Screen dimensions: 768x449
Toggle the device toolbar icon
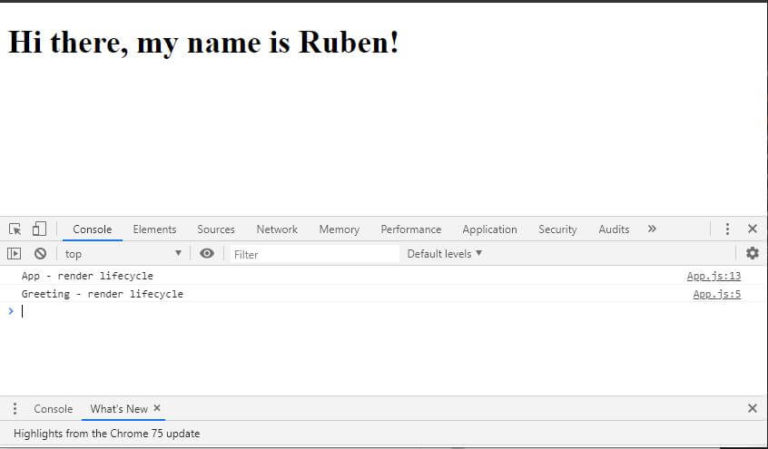tap(38, 229)
